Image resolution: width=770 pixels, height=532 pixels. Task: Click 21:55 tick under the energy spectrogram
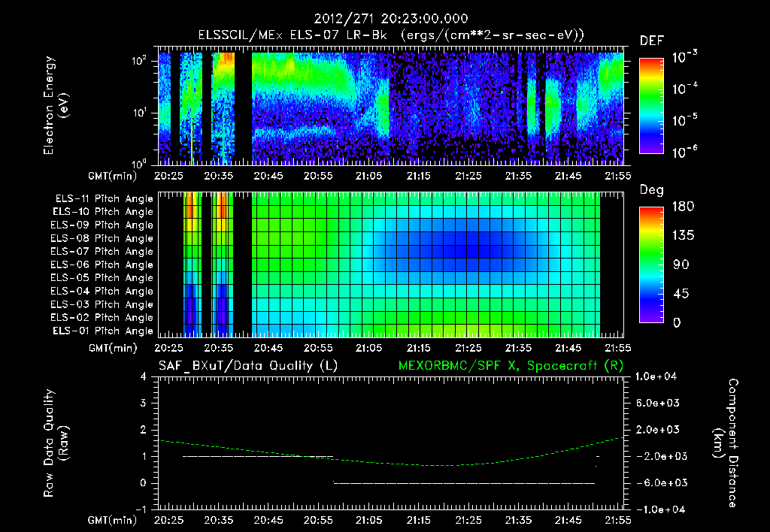618,176
